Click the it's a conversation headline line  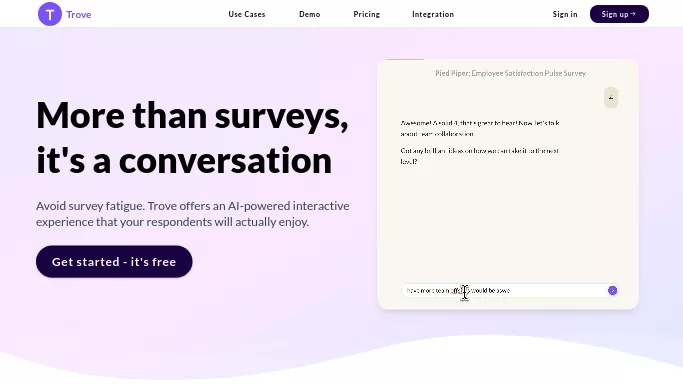coord(184,161)
